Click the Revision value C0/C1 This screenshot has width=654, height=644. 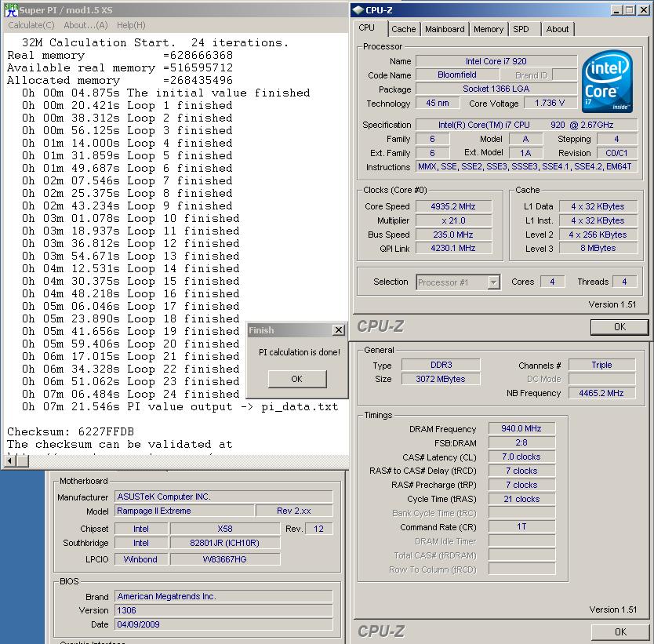(x=616, y=153)
